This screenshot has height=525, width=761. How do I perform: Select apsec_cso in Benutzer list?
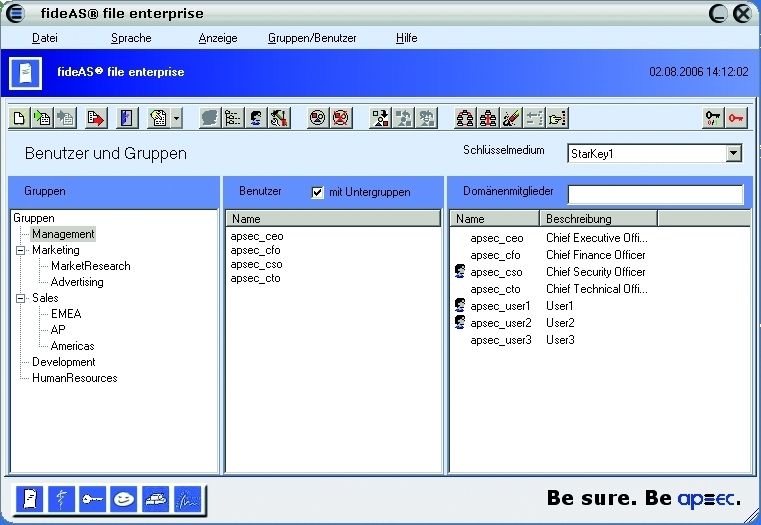tap(256, 264)
